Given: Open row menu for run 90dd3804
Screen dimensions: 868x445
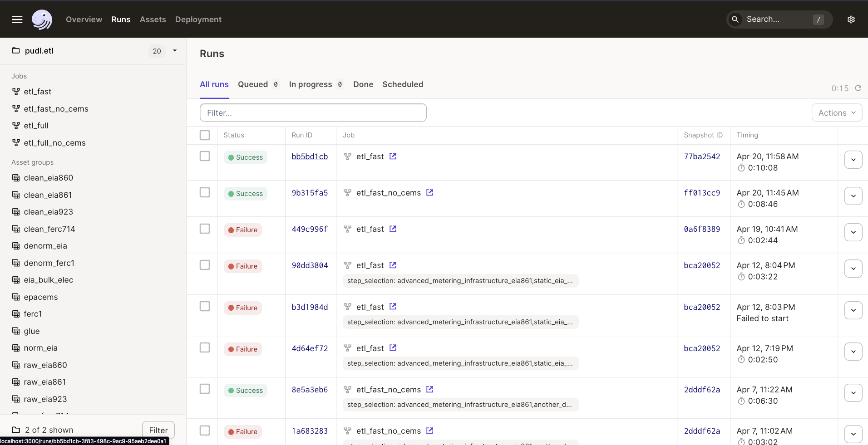Looking at the screenshot, I should click(853, 269).
